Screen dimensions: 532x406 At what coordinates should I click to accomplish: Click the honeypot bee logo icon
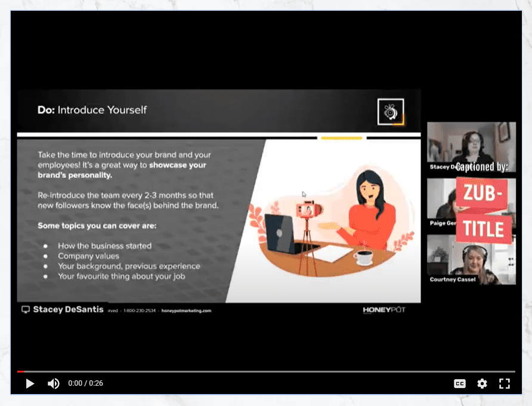coord(391,112)
